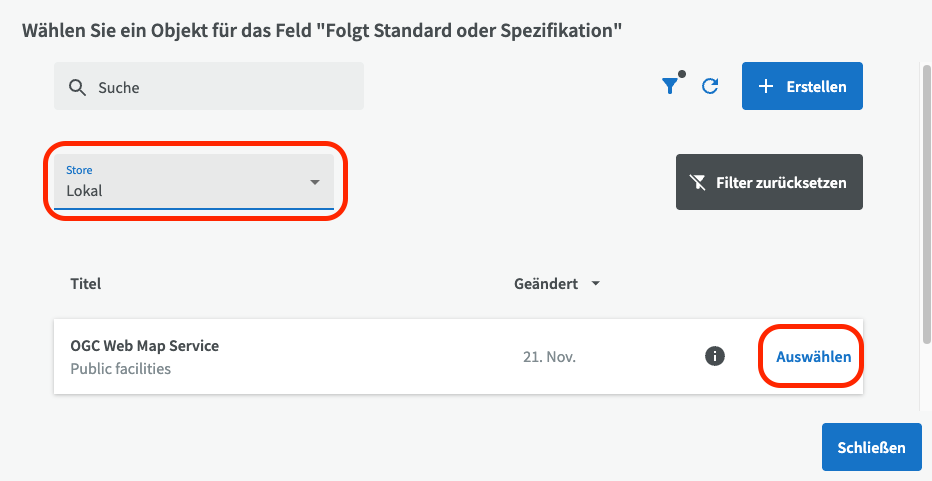
Task: Click the sort arrow beside Geändert
Action: (x=596, y=284)
